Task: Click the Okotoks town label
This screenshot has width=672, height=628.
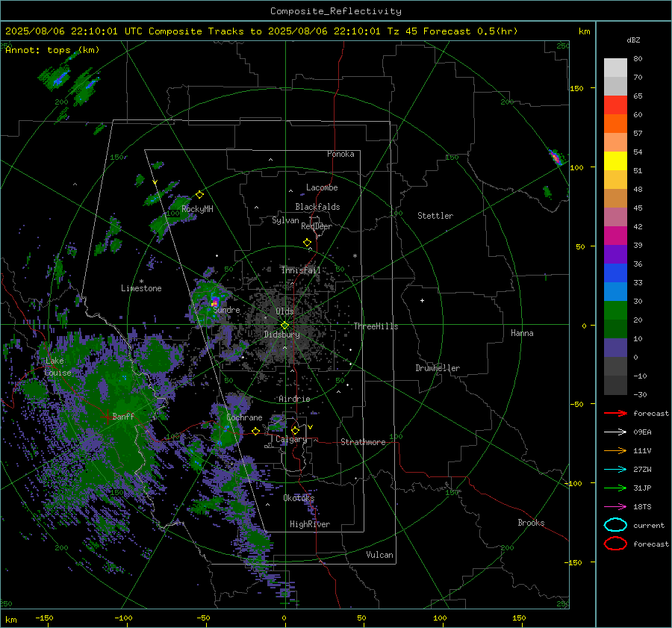Action: point(299,498)
